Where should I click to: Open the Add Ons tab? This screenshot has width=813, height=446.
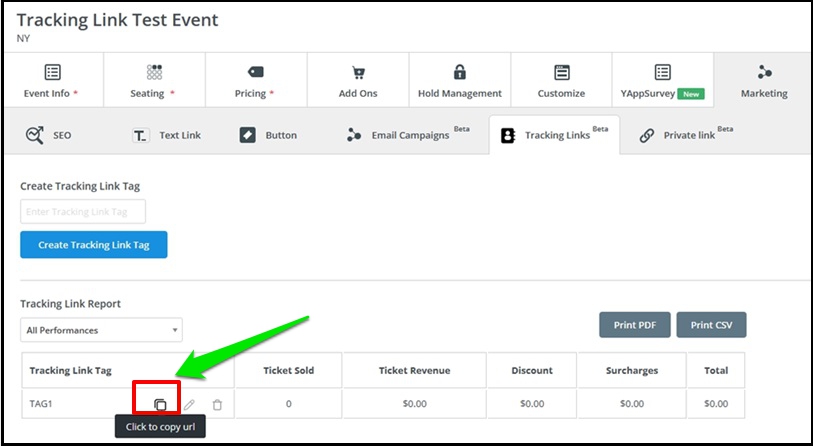[x=358, y=80]
